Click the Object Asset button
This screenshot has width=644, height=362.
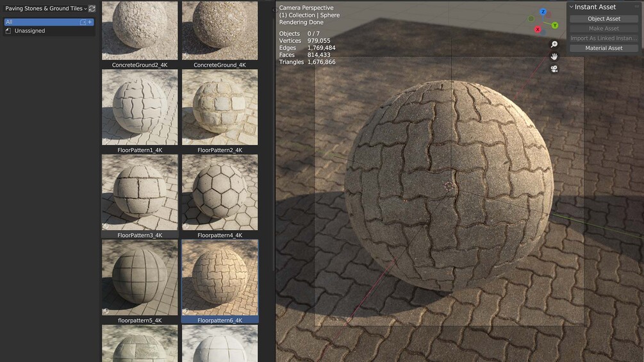click(604, 19)
